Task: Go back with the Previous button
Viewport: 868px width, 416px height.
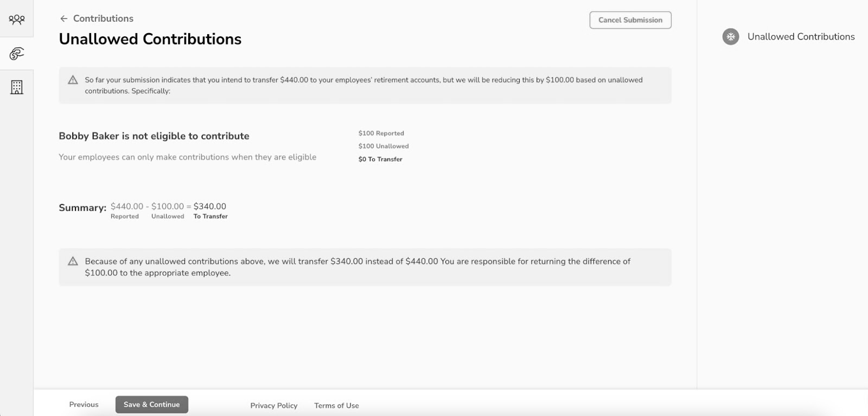Action: pyautogui.click(x=84, y=405)
